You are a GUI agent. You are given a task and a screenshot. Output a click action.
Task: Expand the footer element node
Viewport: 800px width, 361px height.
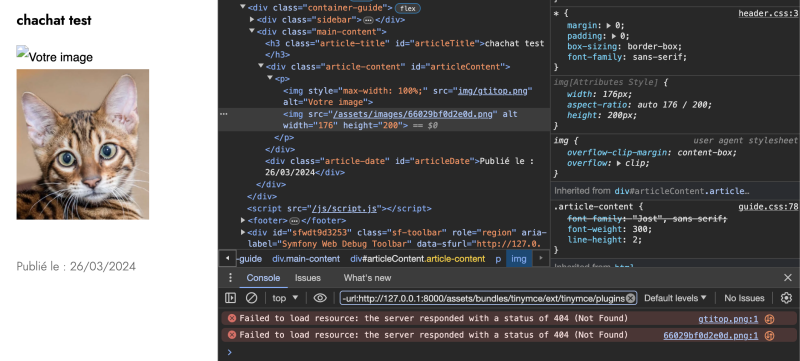[243, 220]
